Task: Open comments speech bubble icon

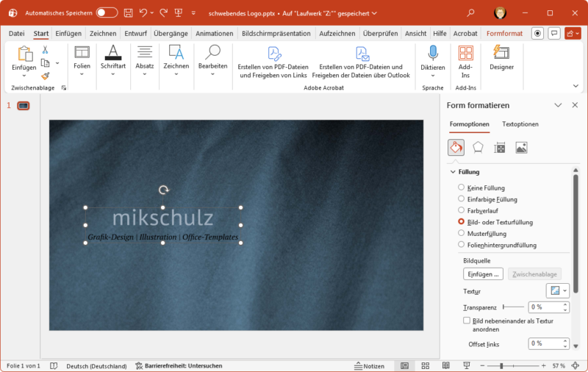Action: click(554, 33)
